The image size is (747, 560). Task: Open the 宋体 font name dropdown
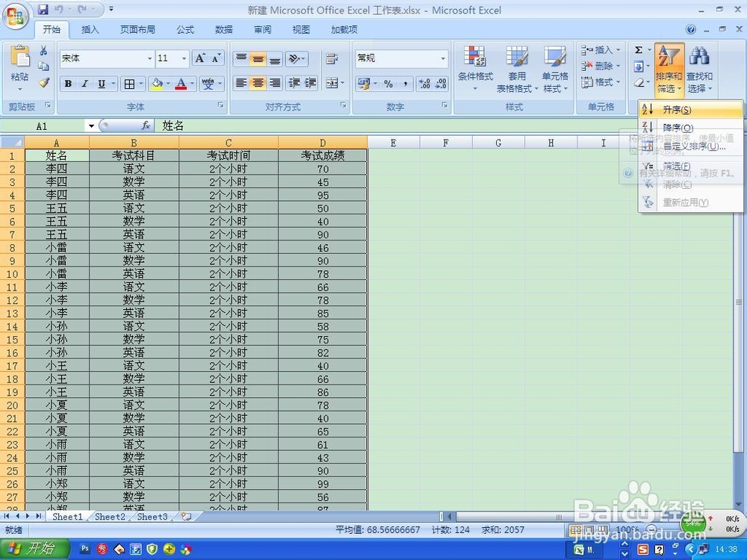(x=149, y=58)
